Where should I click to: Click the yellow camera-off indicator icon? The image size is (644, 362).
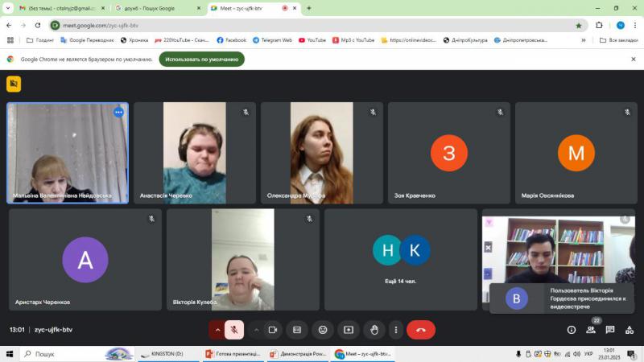(x=14, y=84)
